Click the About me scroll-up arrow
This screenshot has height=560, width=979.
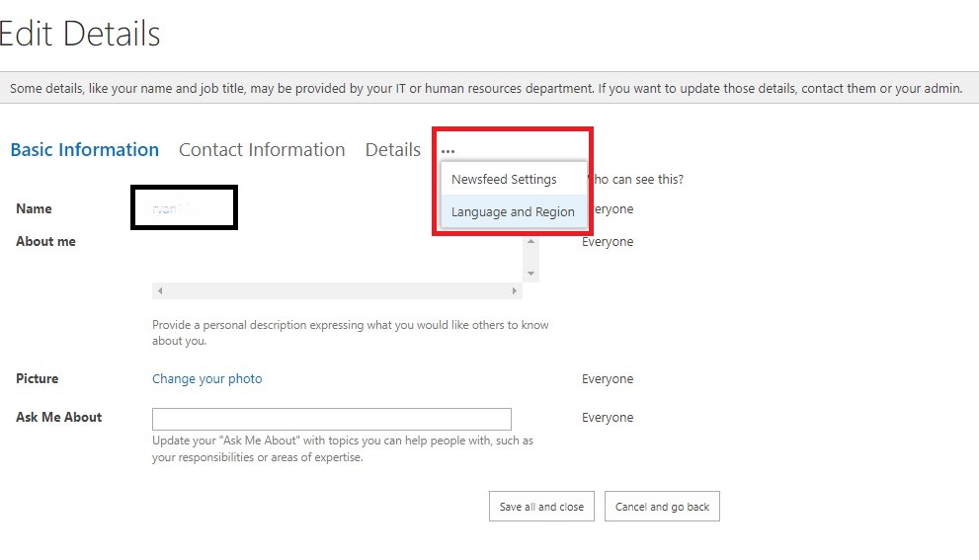[530, 242]
